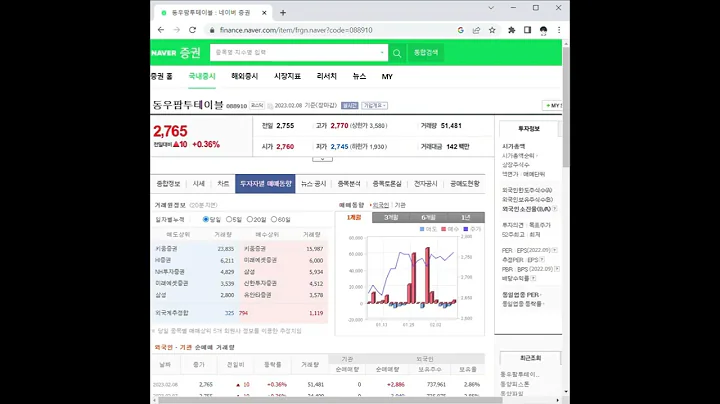The image size is (720, 404).
Task: Switch to the 종목토론실 tab
Action: (387, 184)
